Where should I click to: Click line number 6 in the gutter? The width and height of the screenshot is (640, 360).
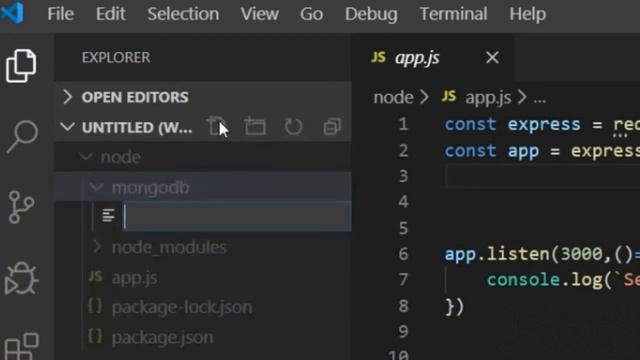[x=403, y=254]
